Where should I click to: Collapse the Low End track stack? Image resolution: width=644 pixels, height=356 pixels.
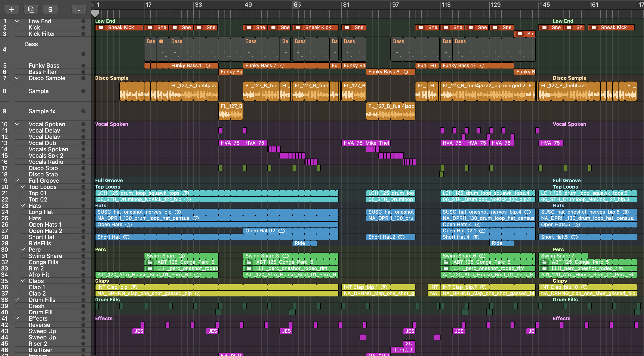tap(17, 21)
